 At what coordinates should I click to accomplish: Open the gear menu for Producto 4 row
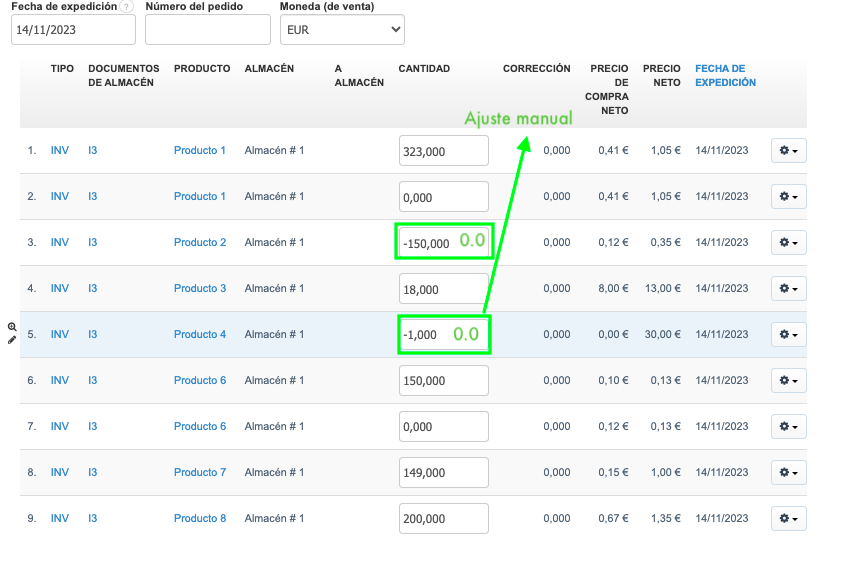click(x=788, y=335)
